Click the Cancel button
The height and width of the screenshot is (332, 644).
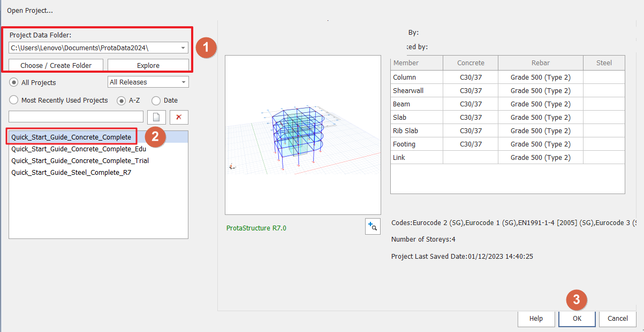coord(617,318)
